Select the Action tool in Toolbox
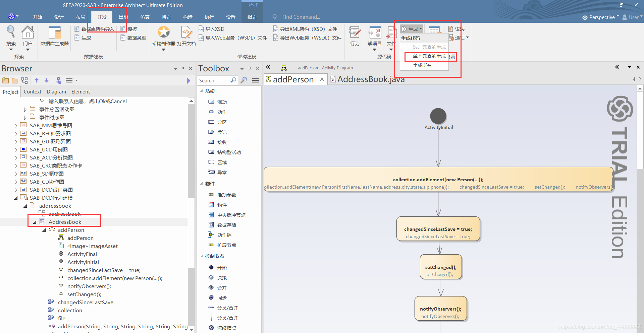Viewport: 644px width, 333px height. [x=218, y=112]
